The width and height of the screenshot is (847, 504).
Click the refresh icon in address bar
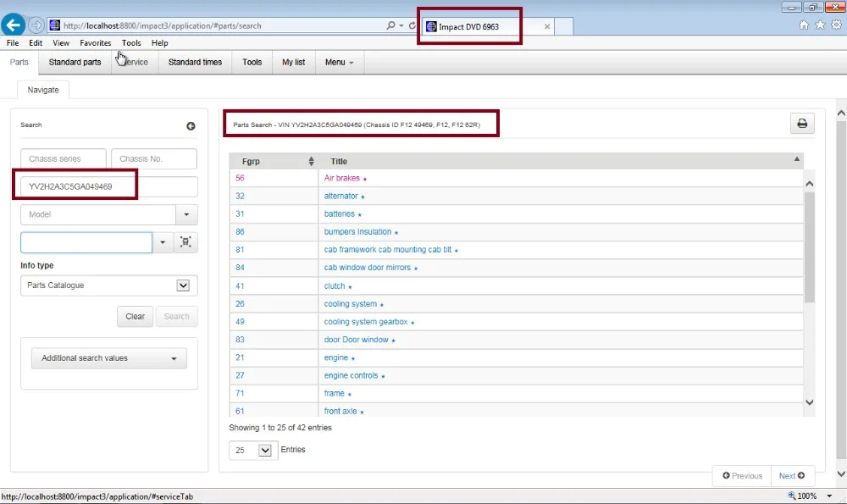point(412,25)
